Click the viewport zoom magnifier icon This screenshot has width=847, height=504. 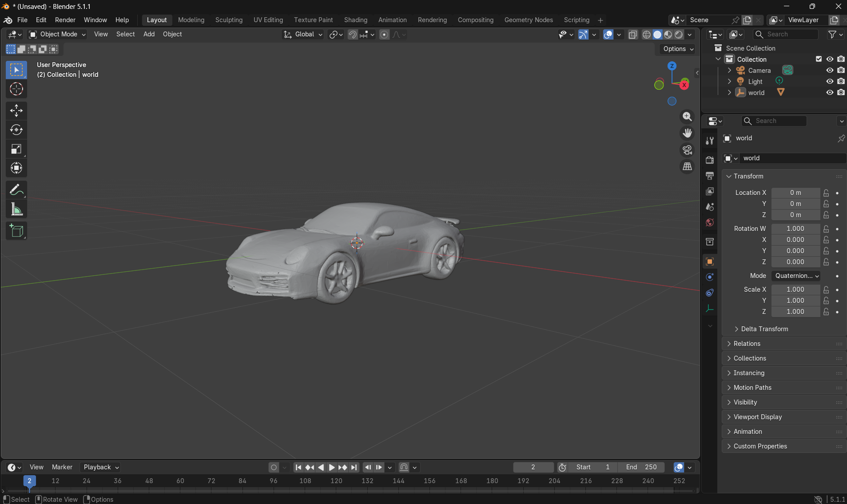click(687, 116)
